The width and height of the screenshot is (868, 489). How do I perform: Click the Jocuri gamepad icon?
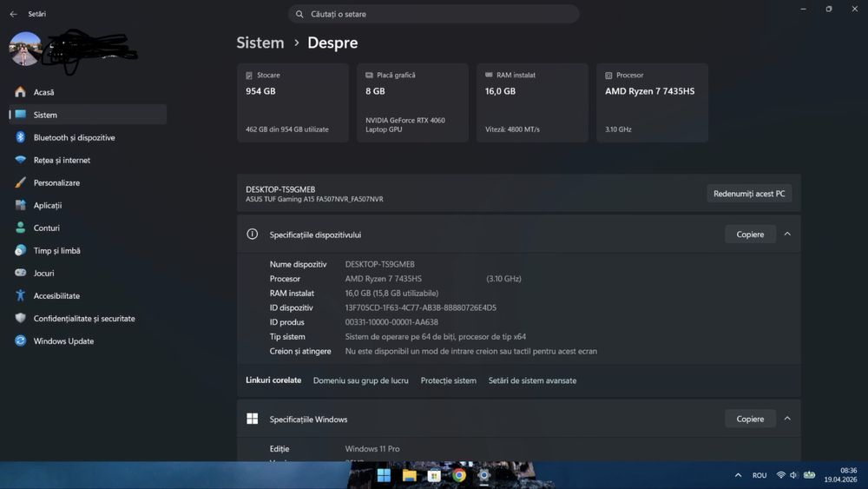pyautogui.click(x=21, y=273)
